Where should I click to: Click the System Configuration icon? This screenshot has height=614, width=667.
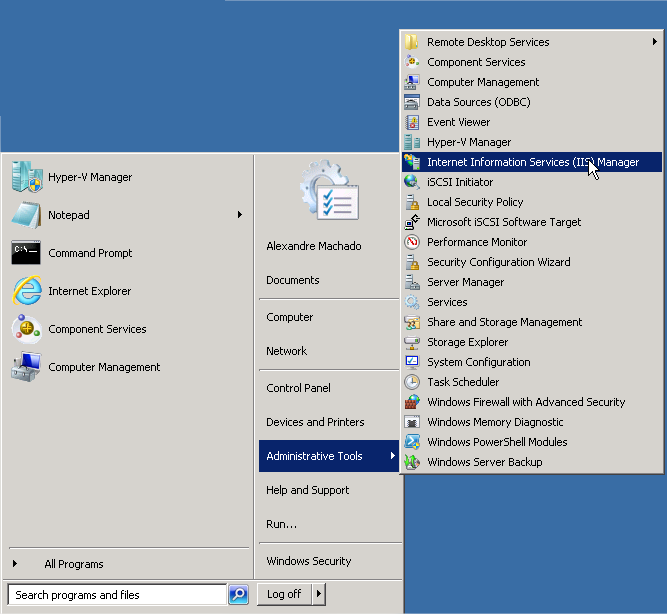pyautogui.click(x=411, y=362)
